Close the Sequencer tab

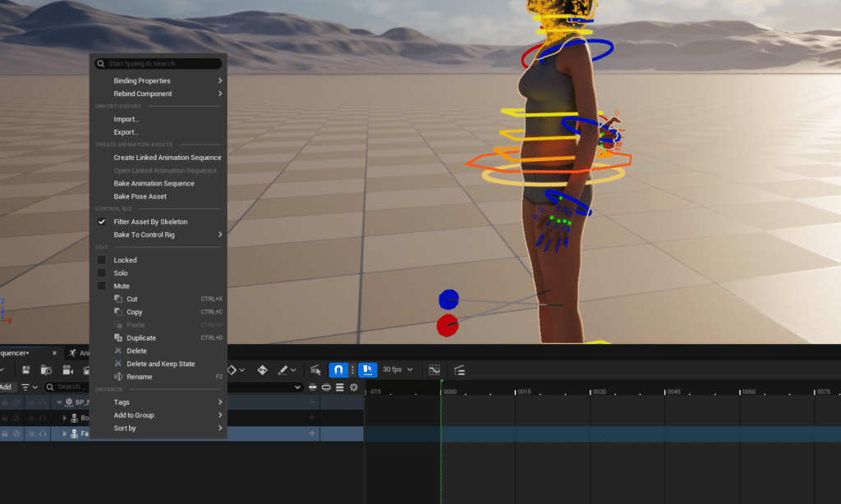point(54,353)
